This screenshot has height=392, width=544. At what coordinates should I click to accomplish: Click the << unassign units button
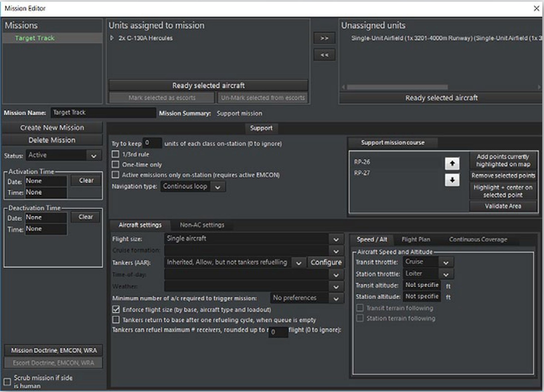click(324, 55)
